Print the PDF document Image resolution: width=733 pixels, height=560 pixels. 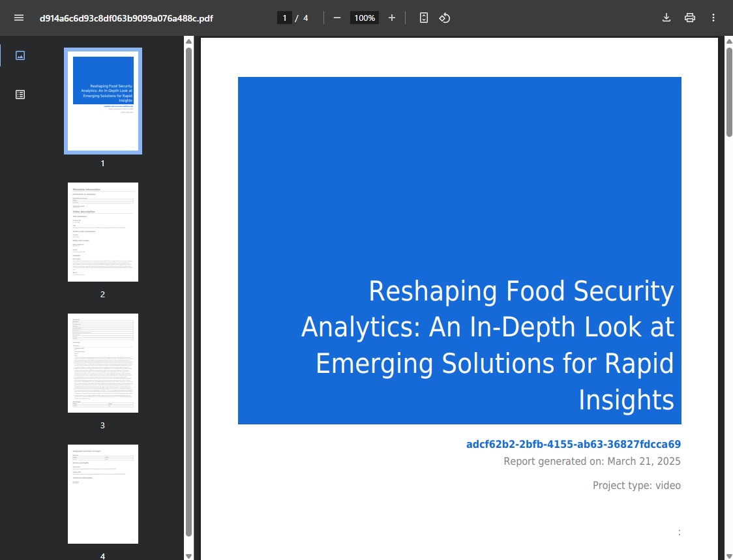pos(690,18)
